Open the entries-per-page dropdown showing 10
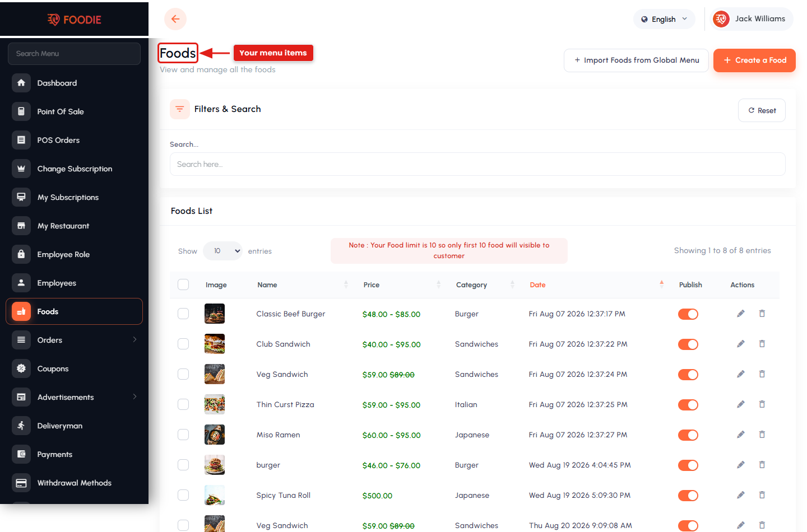Screen dimensions: 807x532 click(x=223, y=251)
